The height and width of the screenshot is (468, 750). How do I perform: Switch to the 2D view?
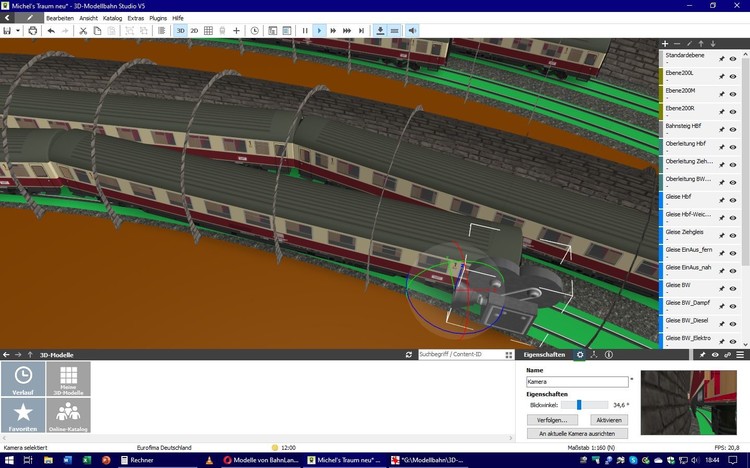pos(194,31)
